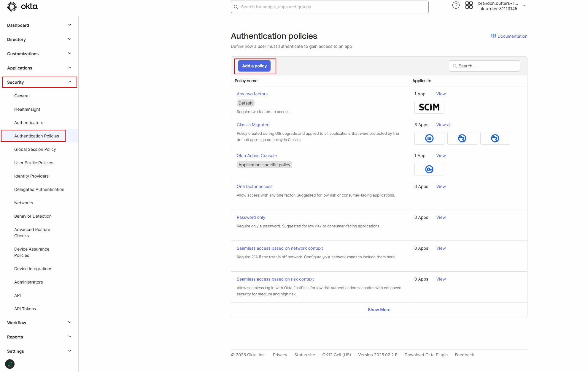Open Behavior Detection
The image size is (588, 372).
coord(33,216)
